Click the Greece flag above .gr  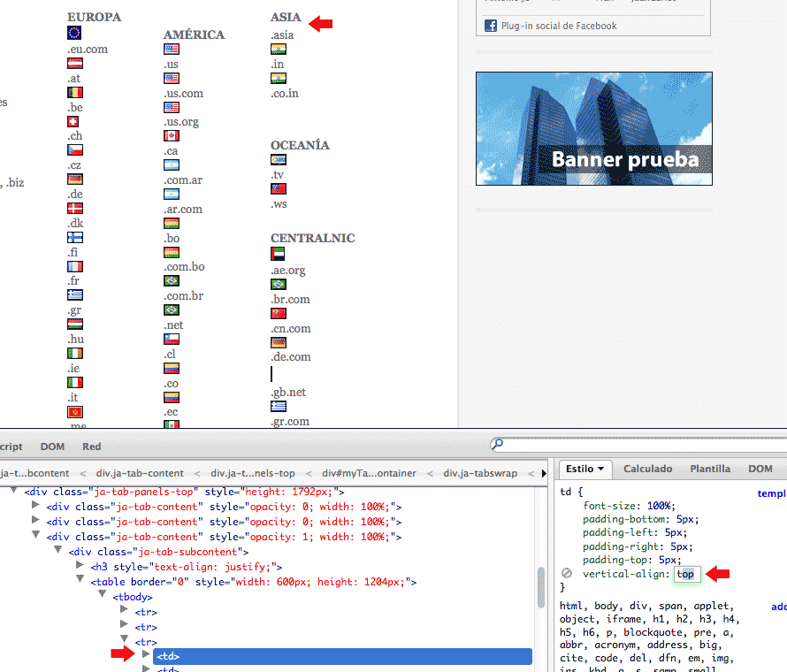(75, 295)
